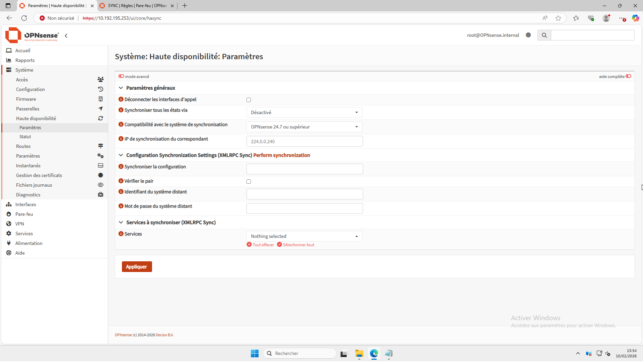Open the OPNsense 24.7 ou supérieur dropdown
Image resolution: width=643 pixels, height=364 pixels.
tap(304, 127)
